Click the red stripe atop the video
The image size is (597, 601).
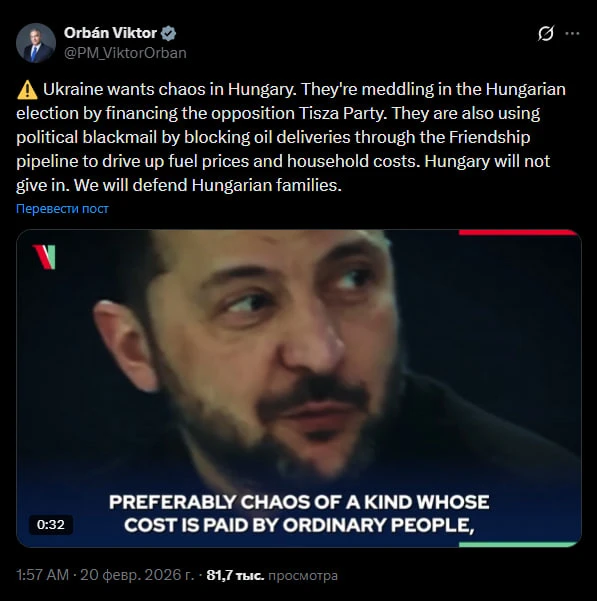[518, 232]
